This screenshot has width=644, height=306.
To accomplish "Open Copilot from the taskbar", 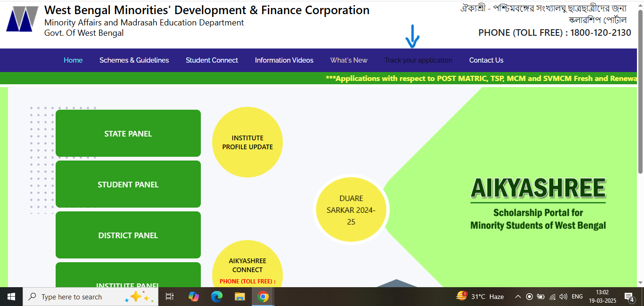I will [x=193, y=297].
